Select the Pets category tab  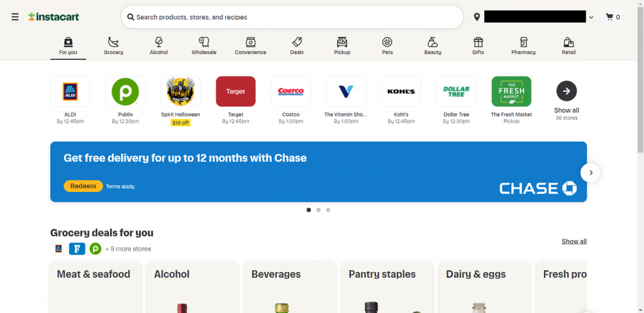(387, 45)
